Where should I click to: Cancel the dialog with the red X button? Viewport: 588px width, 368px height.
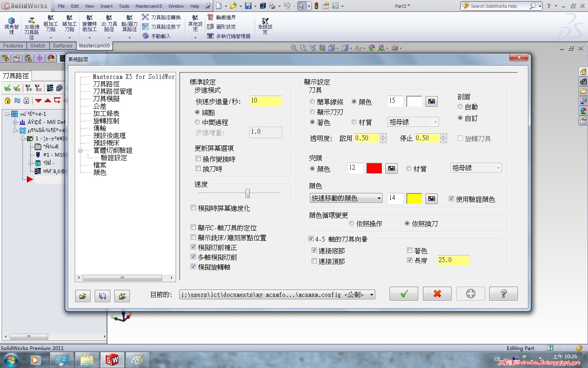coord(437,294)
